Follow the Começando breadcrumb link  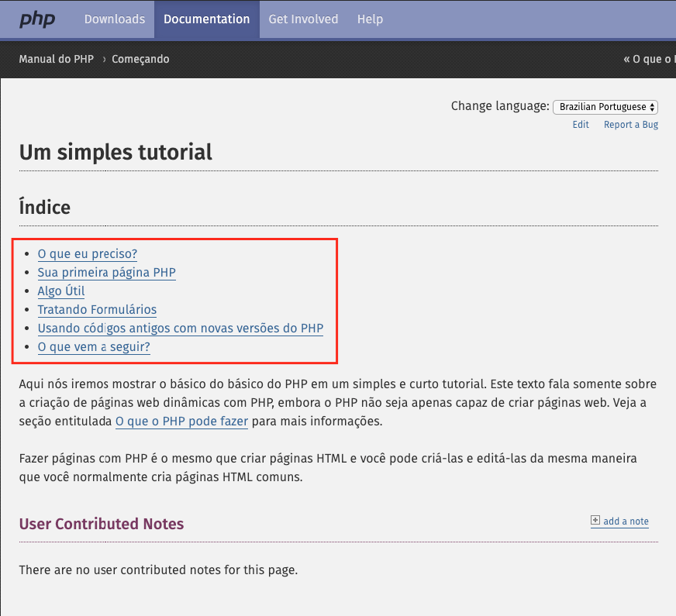coord(140,59)
